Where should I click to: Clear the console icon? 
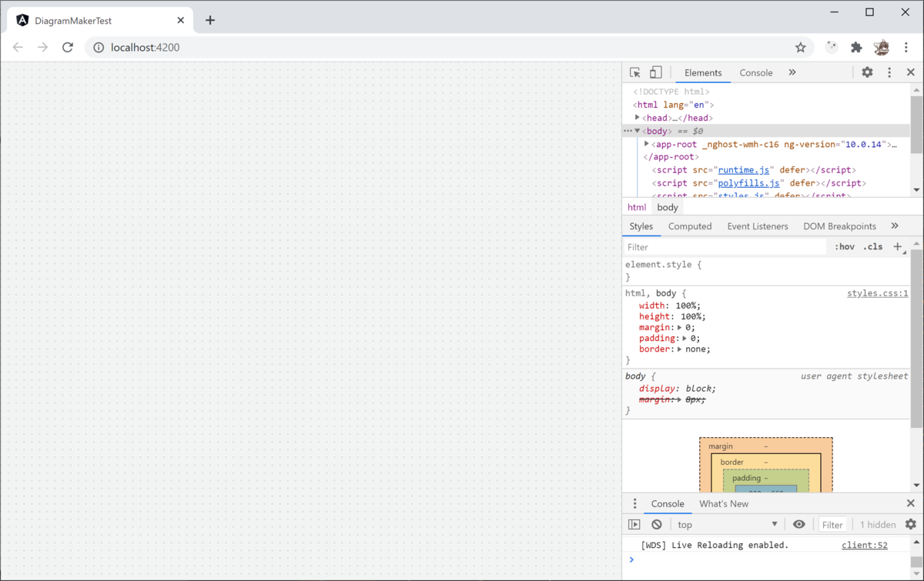pos(657,525)
